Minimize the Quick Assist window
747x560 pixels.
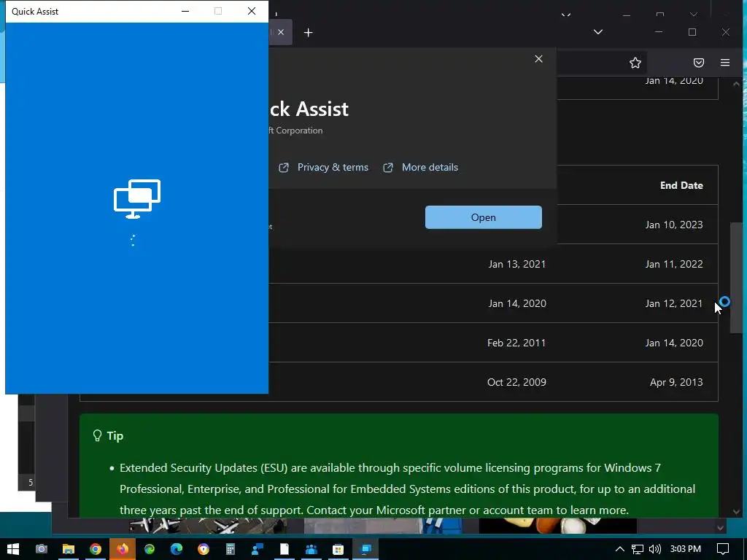tap(185, 11)
